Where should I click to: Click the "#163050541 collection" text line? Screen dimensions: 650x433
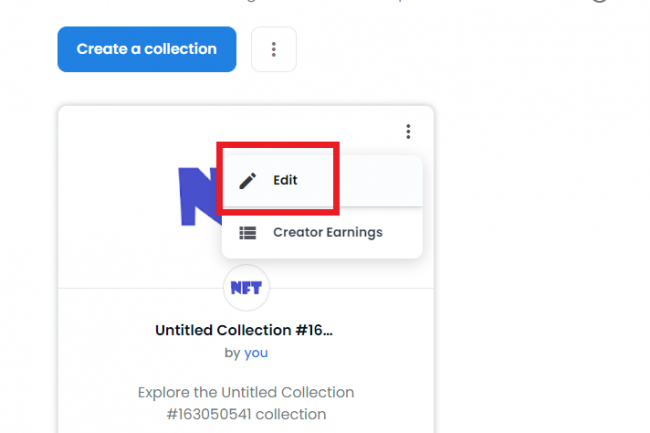coord(246,414)
